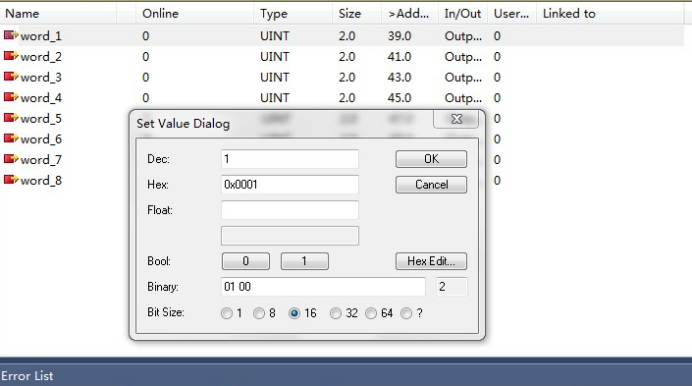Viewport: 692px width, 386px height.
Task: Select the word_8 output variable icon
Action: pos(11,180)
